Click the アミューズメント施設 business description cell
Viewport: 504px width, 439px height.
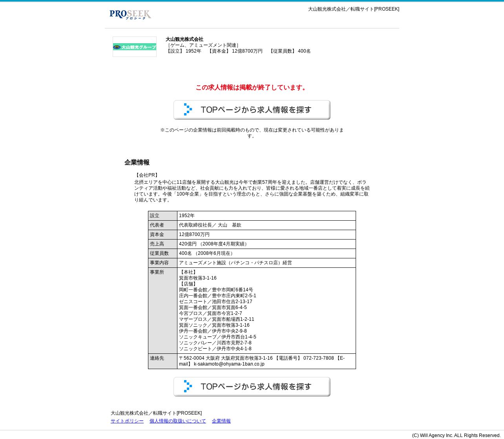pos(267,263)
